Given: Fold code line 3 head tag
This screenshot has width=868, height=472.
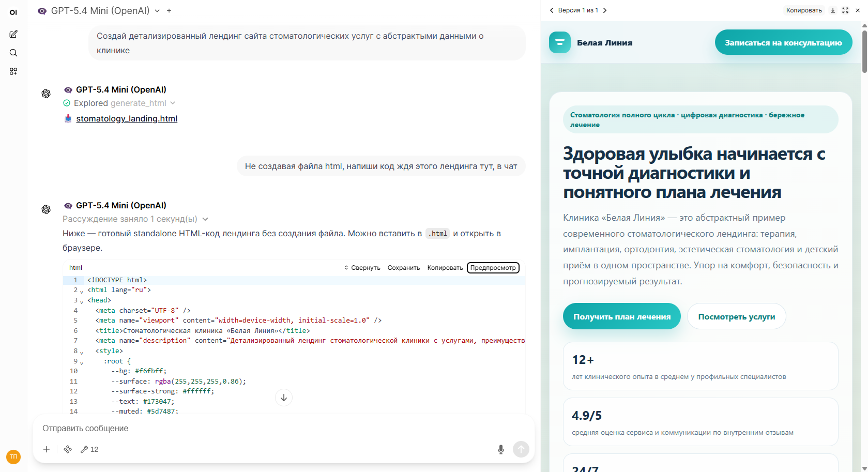Looking at the screenshot, I should (82, 302).
